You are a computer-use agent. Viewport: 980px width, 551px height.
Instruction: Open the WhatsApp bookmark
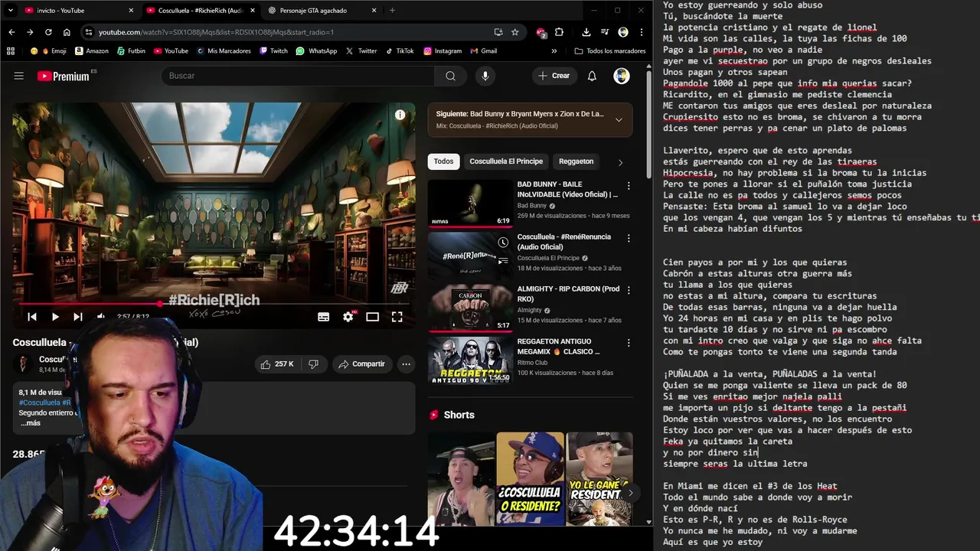[x=316, y=51]
